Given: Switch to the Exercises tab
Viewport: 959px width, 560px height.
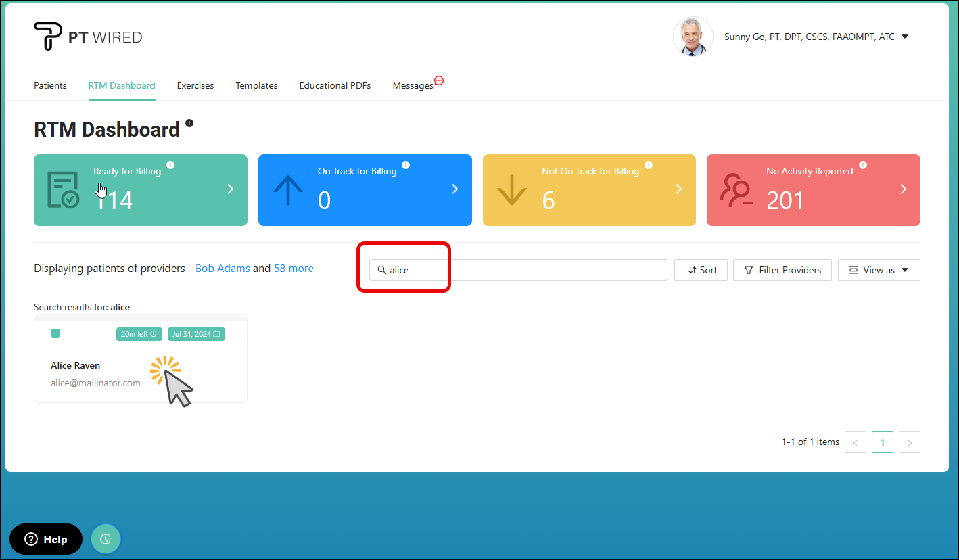Looking at the screenshot, I should [x=195, y=85].
